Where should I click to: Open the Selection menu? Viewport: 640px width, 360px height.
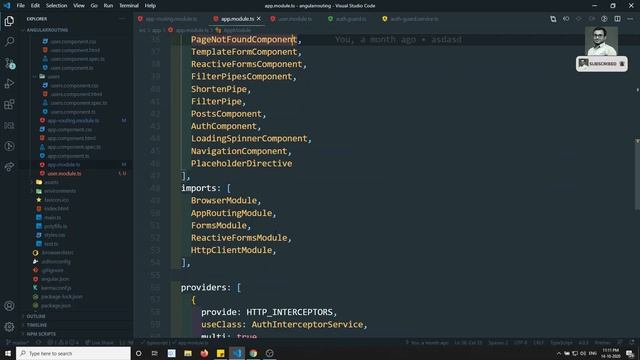(56, 6)
